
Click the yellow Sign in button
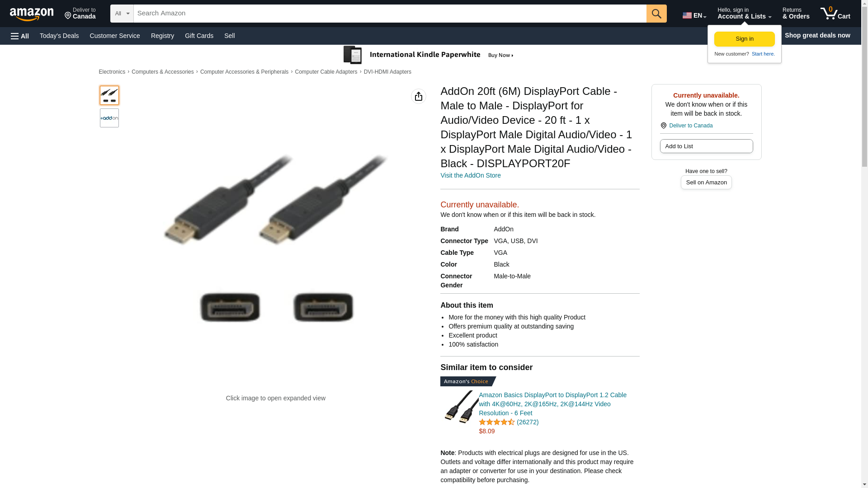click(744, 39)
